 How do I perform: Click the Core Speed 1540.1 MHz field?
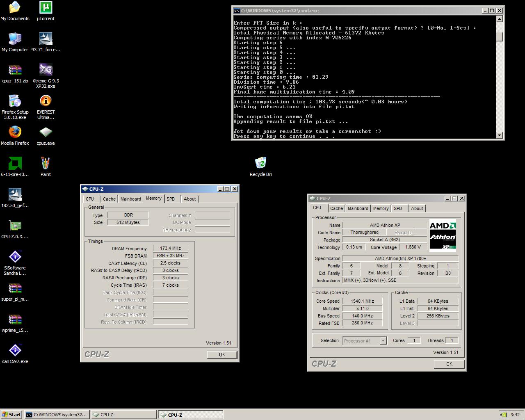(x=363, y=301)
